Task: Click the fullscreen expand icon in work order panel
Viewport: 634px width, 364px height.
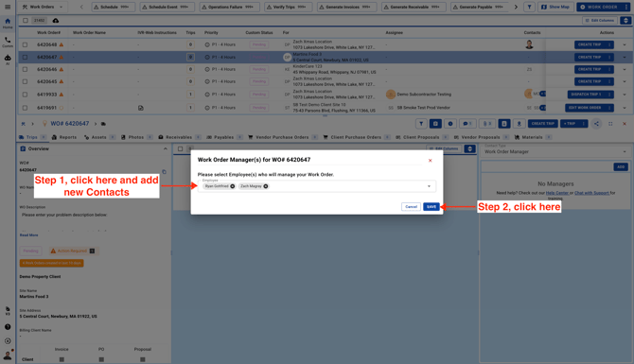Action: pyautogui.click(x=610, y=124)
